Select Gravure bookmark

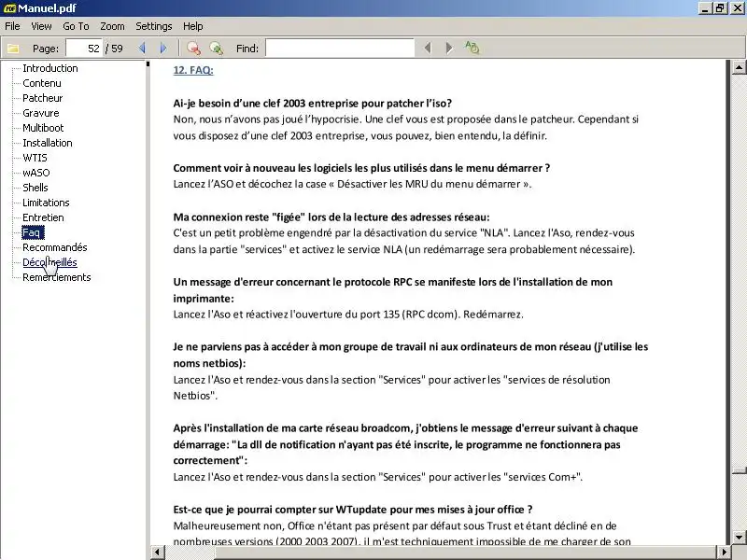click(41, 113)
